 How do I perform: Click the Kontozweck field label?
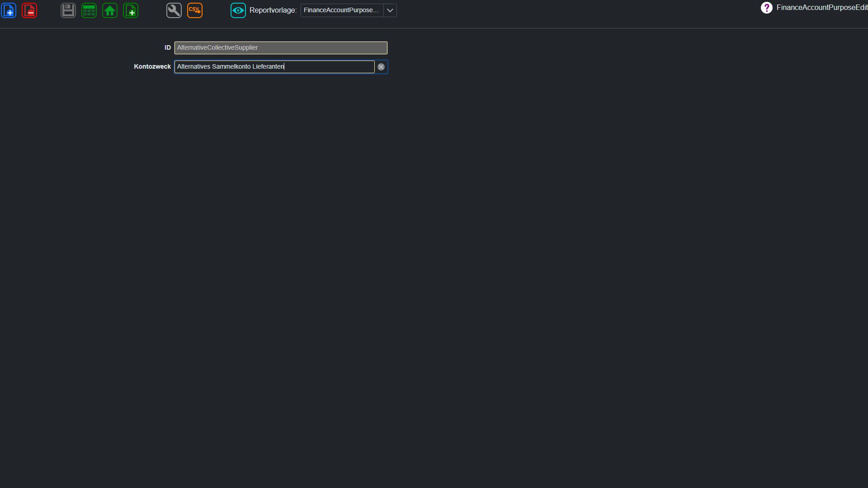(152, 66)
